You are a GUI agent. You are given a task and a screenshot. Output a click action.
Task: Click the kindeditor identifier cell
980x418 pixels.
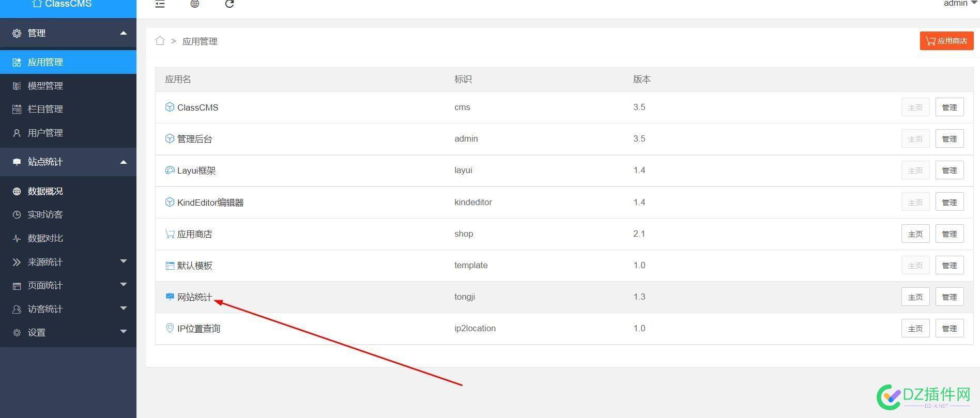click(473, 202)
